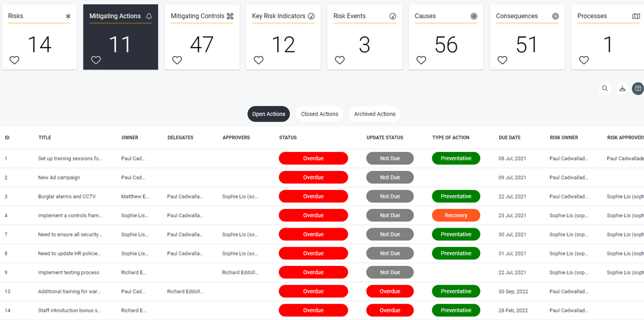Open search using the magnifier icon
The width and height of the screenshot is (644, 320).
point(605,88)
